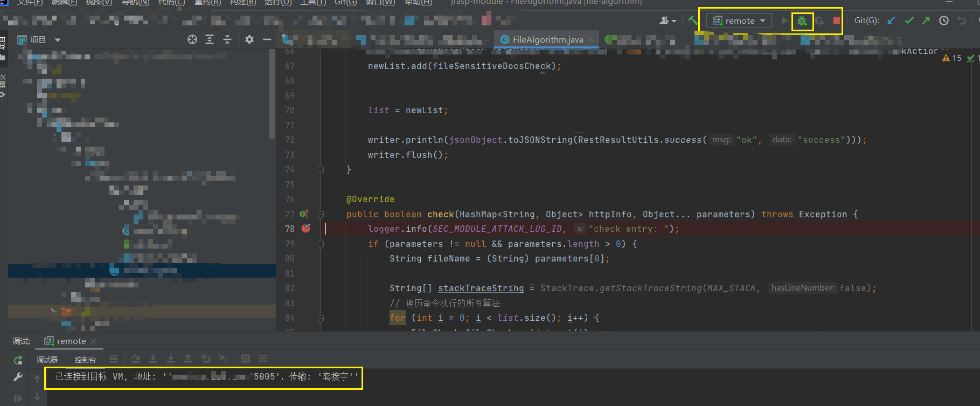
Task: Collapse the check method fold at line 77
Action: [321, 214]
